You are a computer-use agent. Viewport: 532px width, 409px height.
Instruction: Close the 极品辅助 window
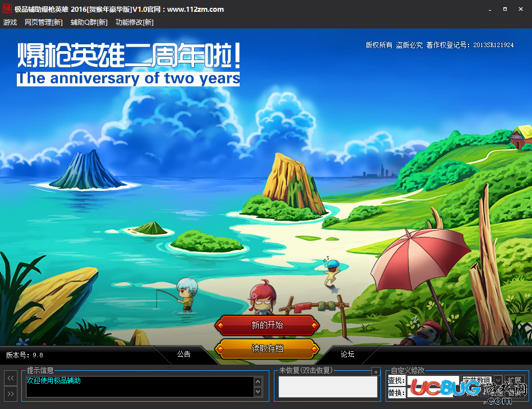point(521,10)
